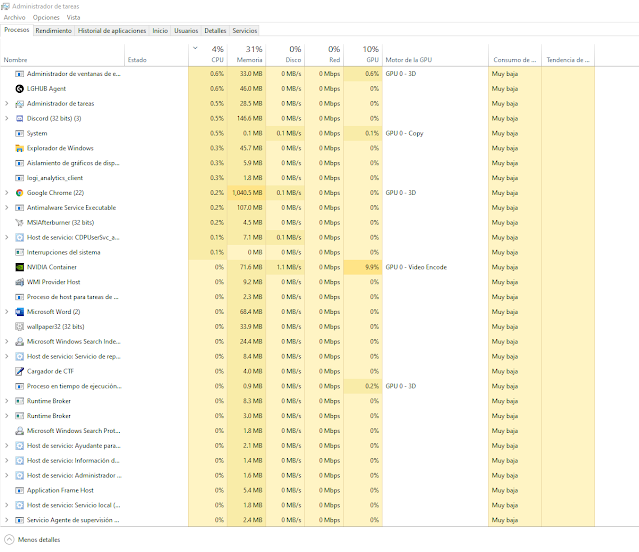Click the Aislamiento de gráficos de disp... icon
Screen dimensions: 639x552
(x=19, y=163)
